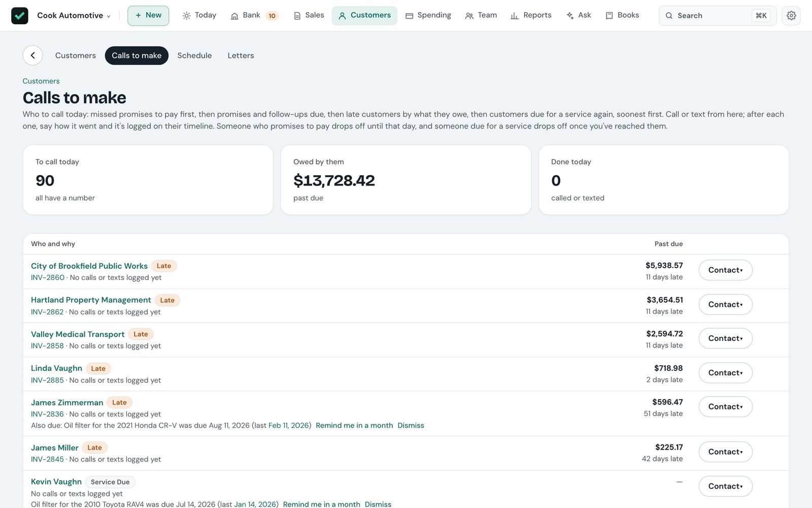This screenshot has height=508, width=812.
Task: Open Contact dropdown for Kevin Vaughn
Action: point(725,486)
